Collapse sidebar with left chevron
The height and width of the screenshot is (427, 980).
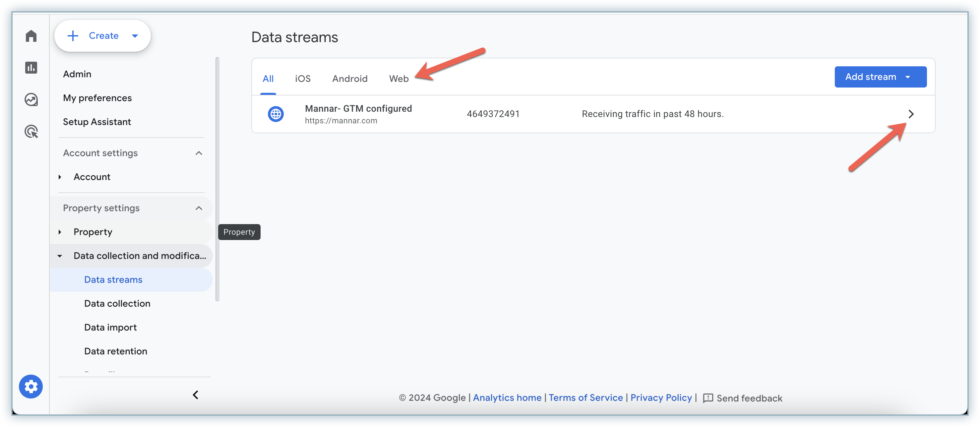coord(196,395)
